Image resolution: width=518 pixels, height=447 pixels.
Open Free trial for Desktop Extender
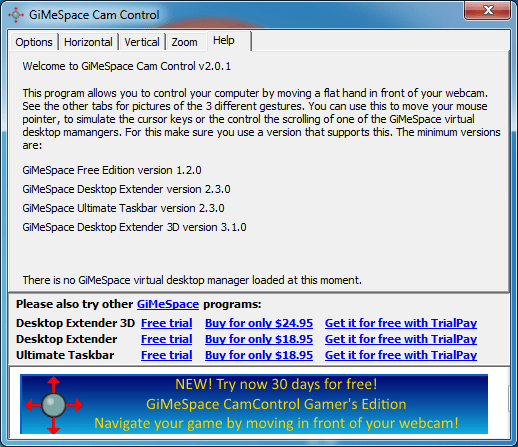167,339
